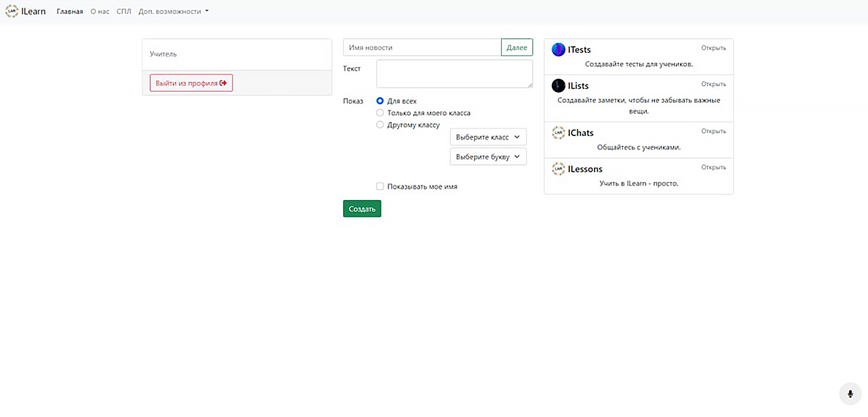Screen dimensions: 868x417
Task: Click the 'Далее' button
Action: pos(517,47)
